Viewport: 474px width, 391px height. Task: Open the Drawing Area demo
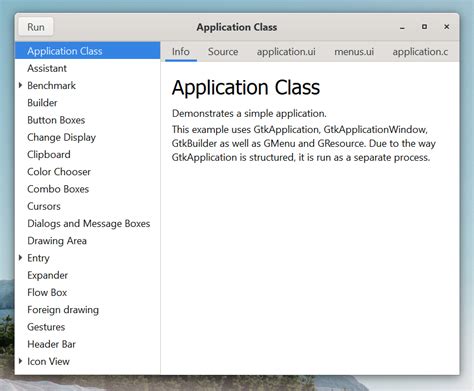[x=87, y=241]
